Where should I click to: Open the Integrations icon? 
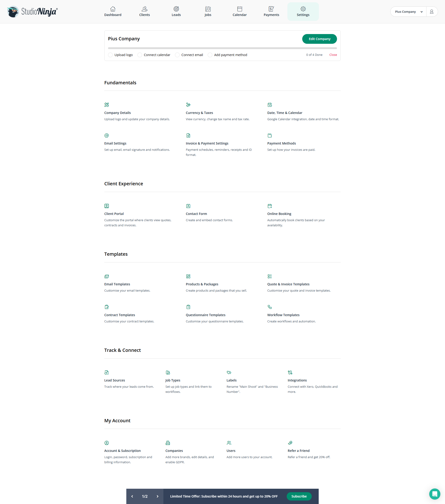click(x=290, y=372)
